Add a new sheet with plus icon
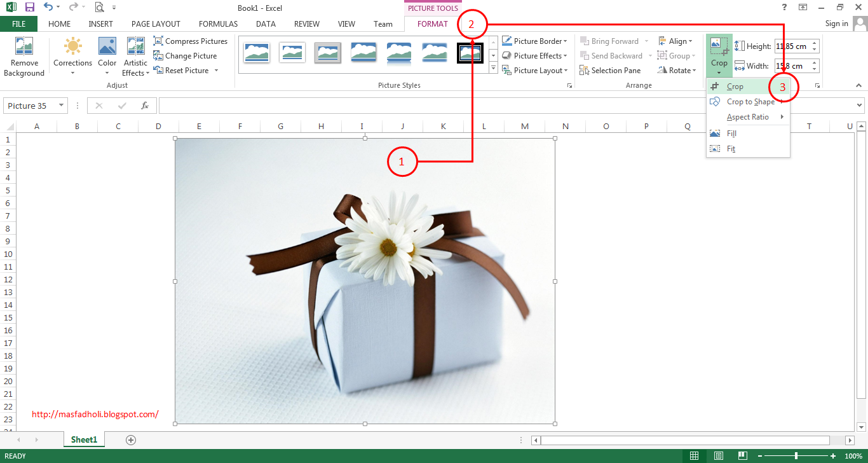Image resolution: width=868 pixels, height=463 pixels. coord(131,439)
